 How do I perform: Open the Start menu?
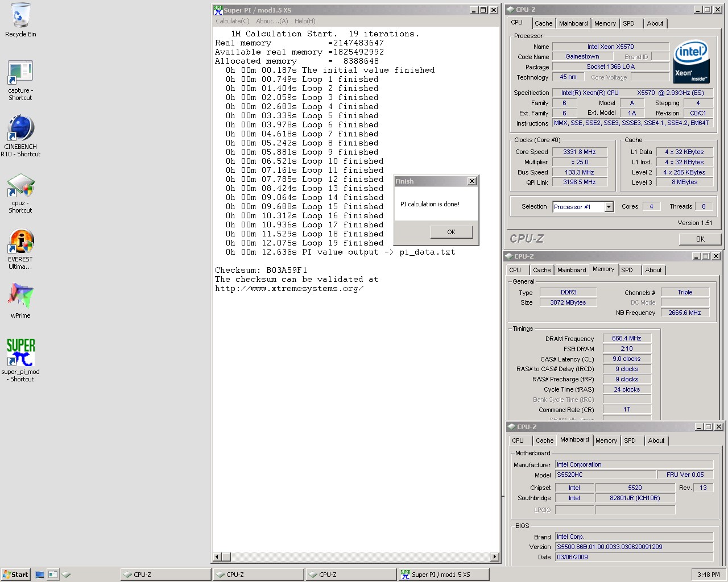(x=15, y=575)
